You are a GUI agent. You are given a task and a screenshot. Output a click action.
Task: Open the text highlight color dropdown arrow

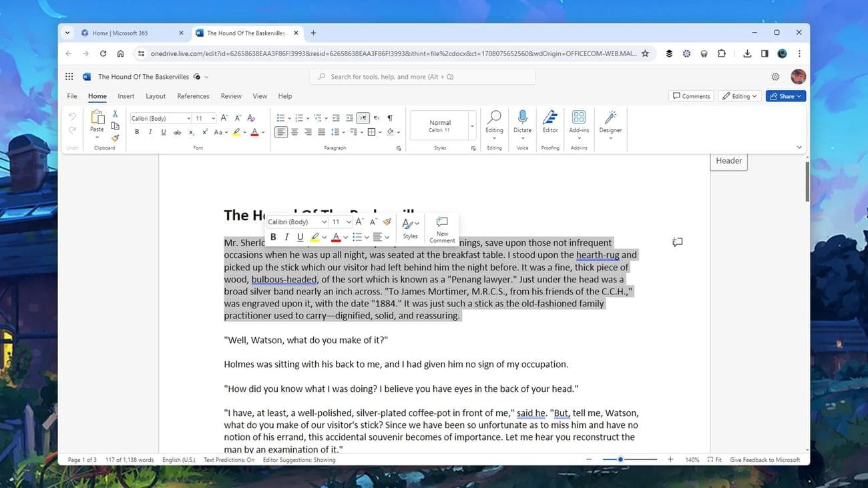[x=244, y=132]
